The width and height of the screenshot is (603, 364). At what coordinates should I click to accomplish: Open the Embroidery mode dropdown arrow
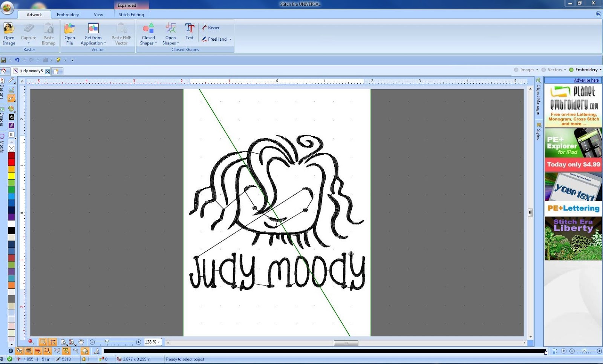(600, 70)
